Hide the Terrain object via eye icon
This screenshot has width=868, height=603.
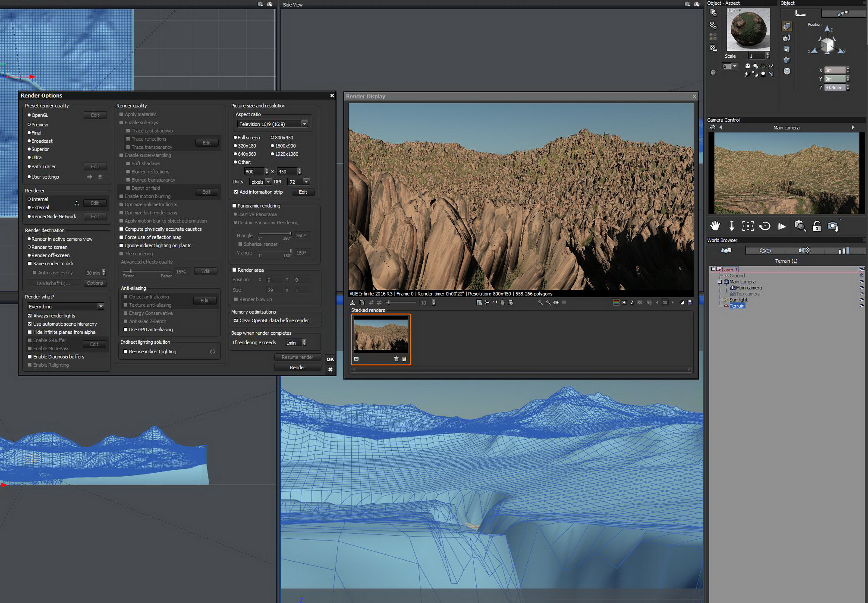tap(861, 306)
